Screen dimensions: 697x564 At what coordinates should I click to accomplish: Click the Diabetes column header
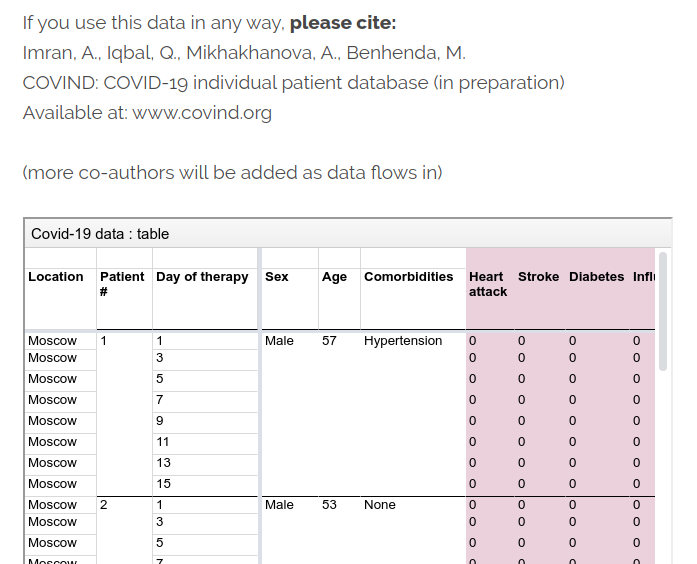[596, 277]
